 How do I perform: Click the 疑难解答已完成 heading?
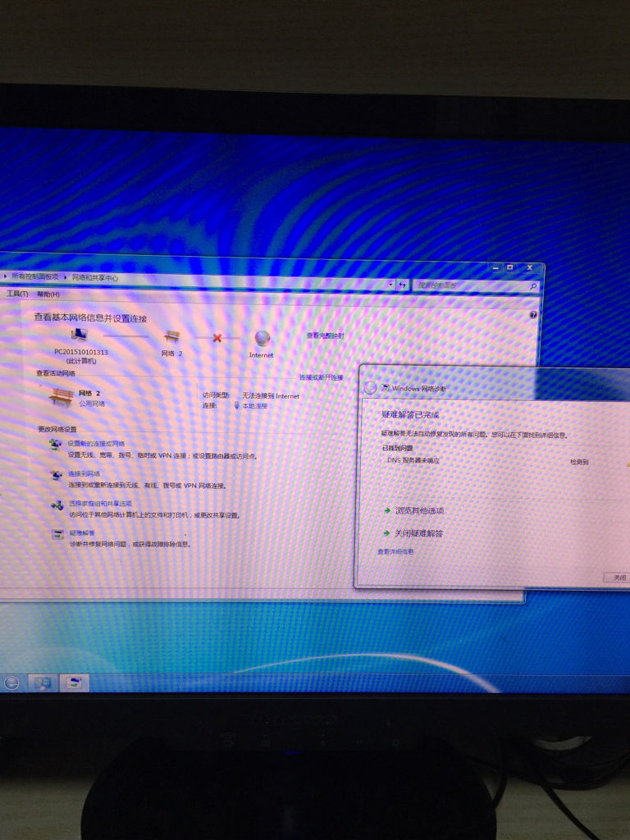click(x=410, y=414)
